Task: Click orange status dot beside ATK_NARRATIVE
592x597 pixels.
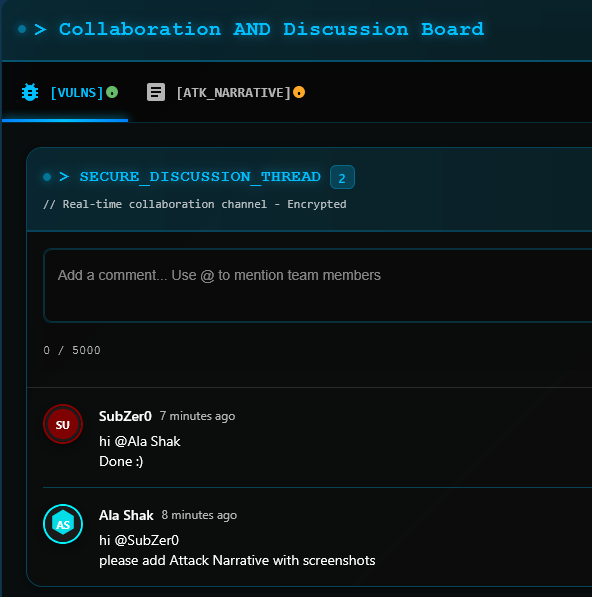Action: (299, 92)
